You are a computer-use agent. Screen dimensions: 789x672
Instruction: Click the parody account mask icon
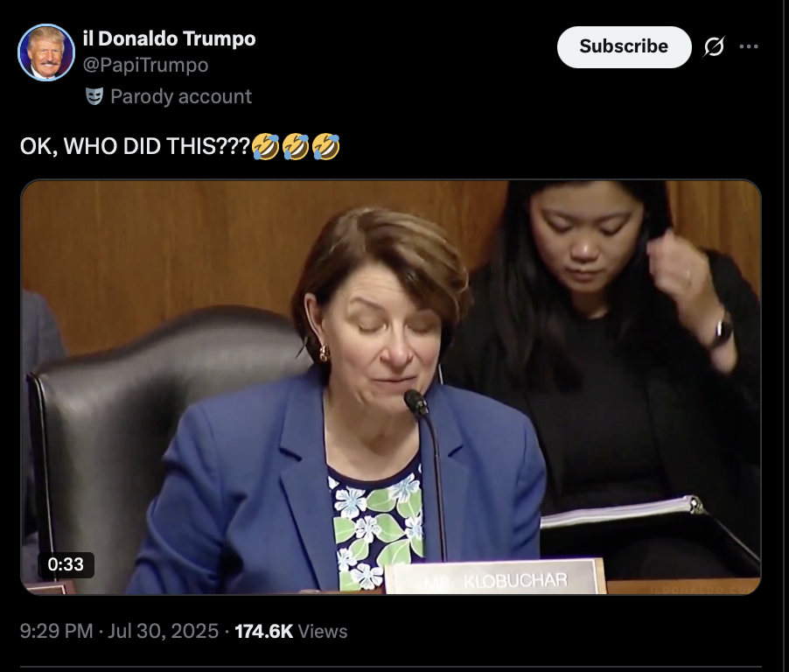click(x=94, y=96)
